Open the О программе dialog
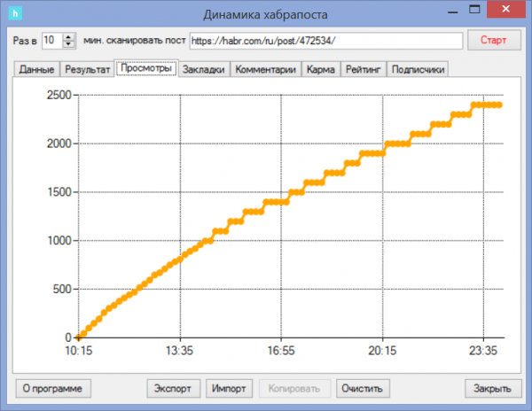The image size is (532, 411). 54,388
